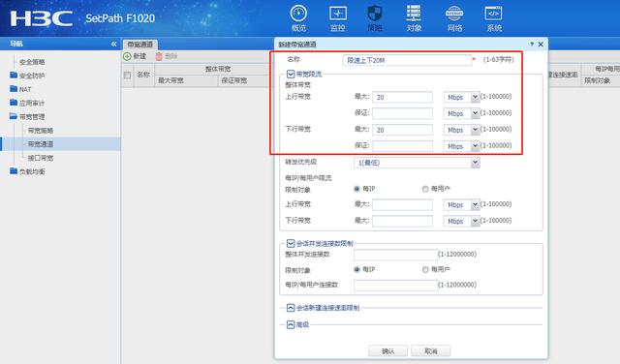Click the 下行带宽 最大 field showing 20

(403, 130)
